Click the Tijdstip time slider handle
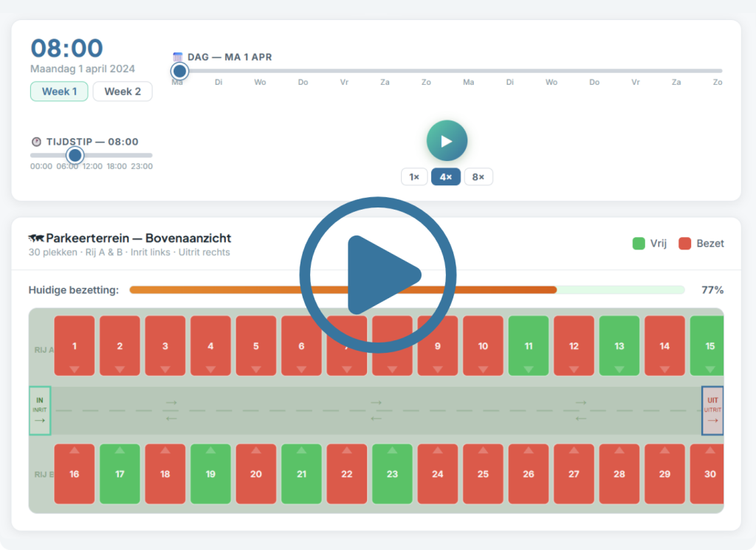756x550 pixels. [x=75, y=155]
